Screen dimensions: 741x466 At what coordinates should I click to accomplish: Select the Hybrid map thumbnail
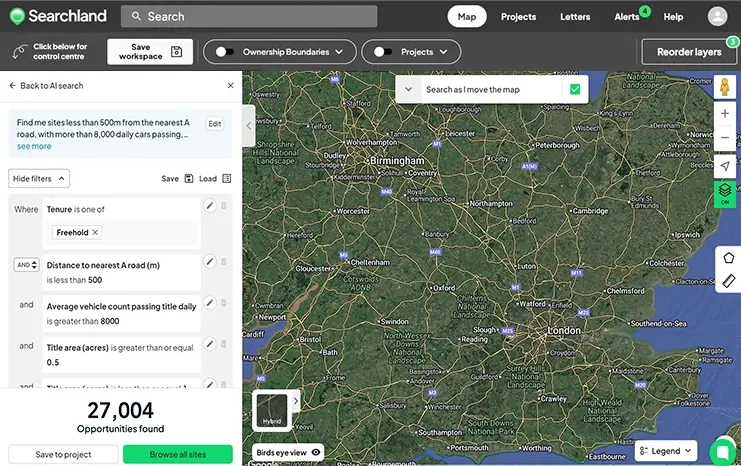pos(272,410)
